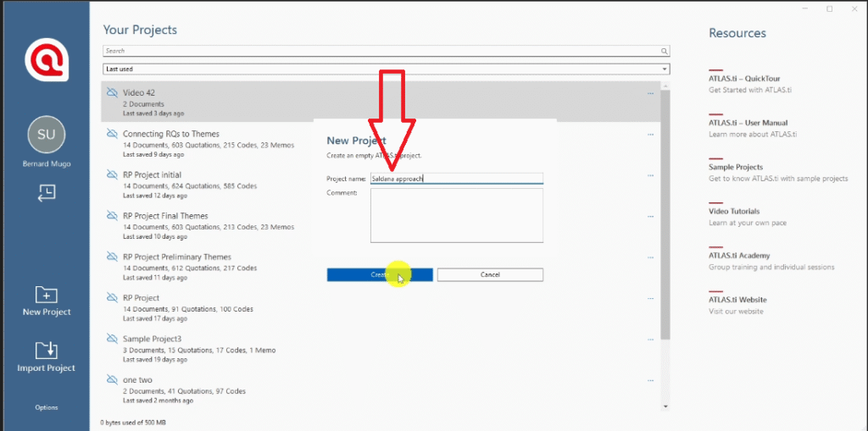The width and height of the screenshot is (868, 431).
Task: Open more options for RP Project
Action: click(x=650, y=298)
